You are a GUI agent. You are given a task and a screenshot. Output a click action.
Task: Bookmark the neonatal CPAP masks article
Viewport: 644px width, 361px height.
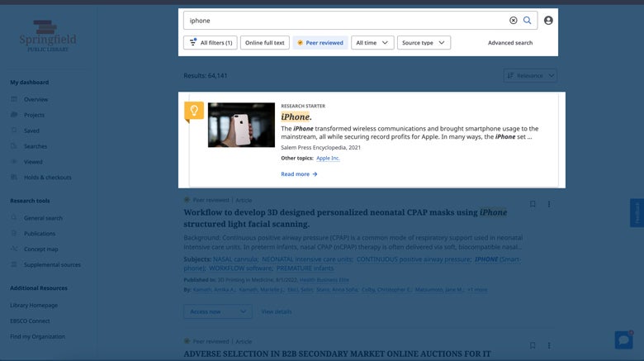click(533, 204)
